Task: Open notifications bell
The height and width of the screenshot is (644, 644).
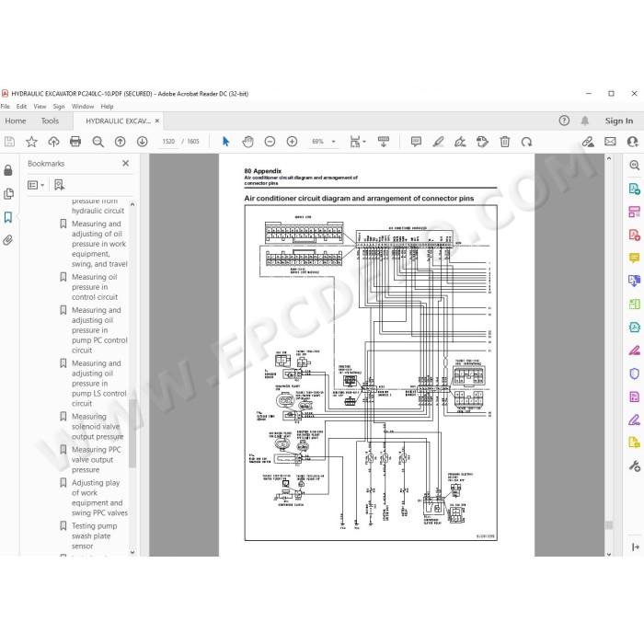Action: (585, 121)
